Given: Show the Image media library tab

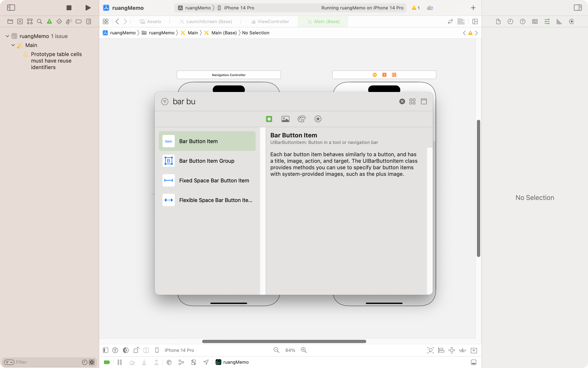Looking at the screenshot, I should coord(285,119).
